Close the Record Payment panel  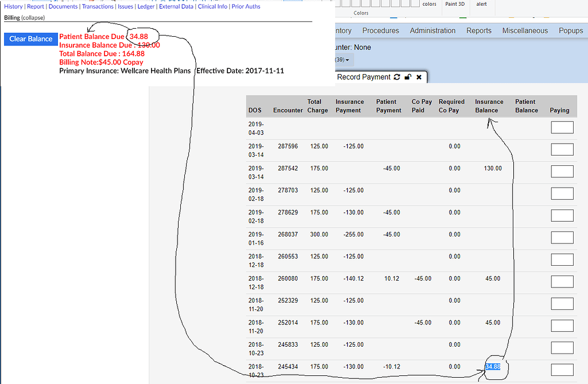[419, 76]
